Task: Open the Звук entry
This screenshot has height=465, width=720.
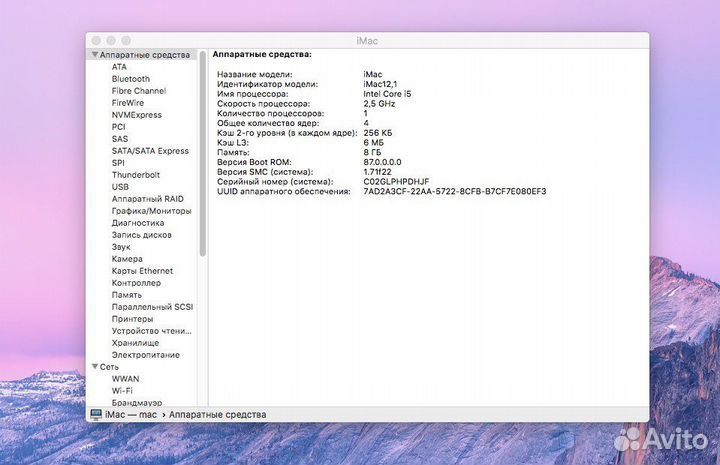Action: pyautogui.click(x=121, y=247)
